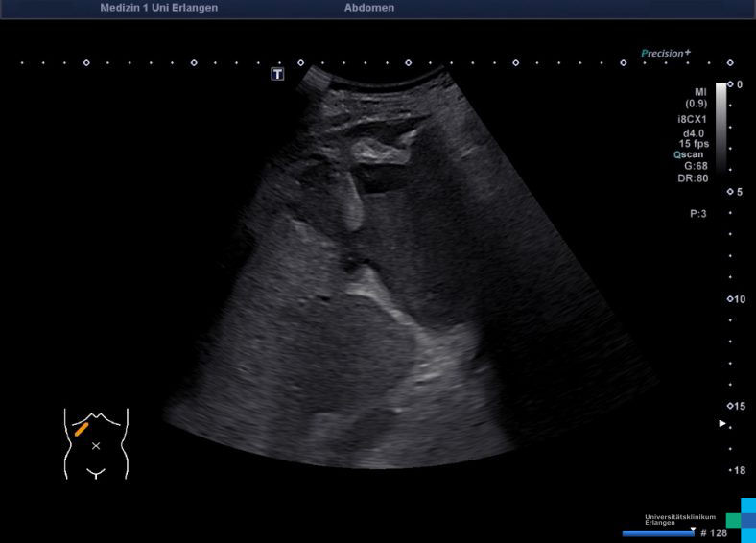Click the depth scale 0 diamond marker
Image resolution: width=756 pixels, height=543 pixels.
click(730, 85)
